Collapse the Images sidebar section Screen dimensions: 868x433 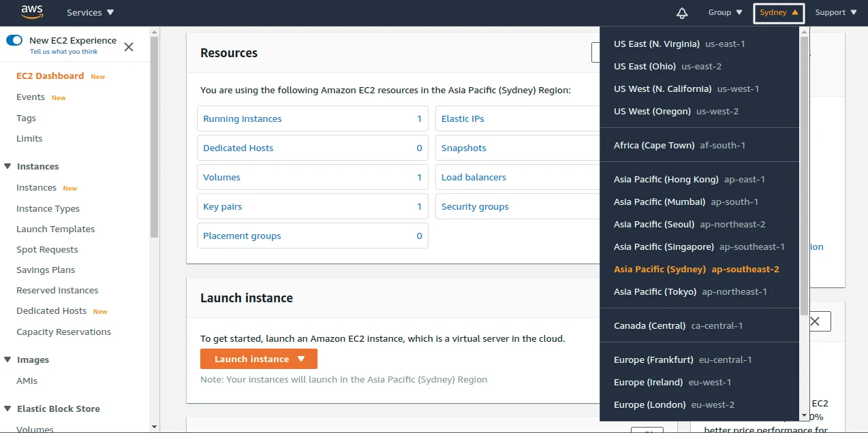point(8,359)
